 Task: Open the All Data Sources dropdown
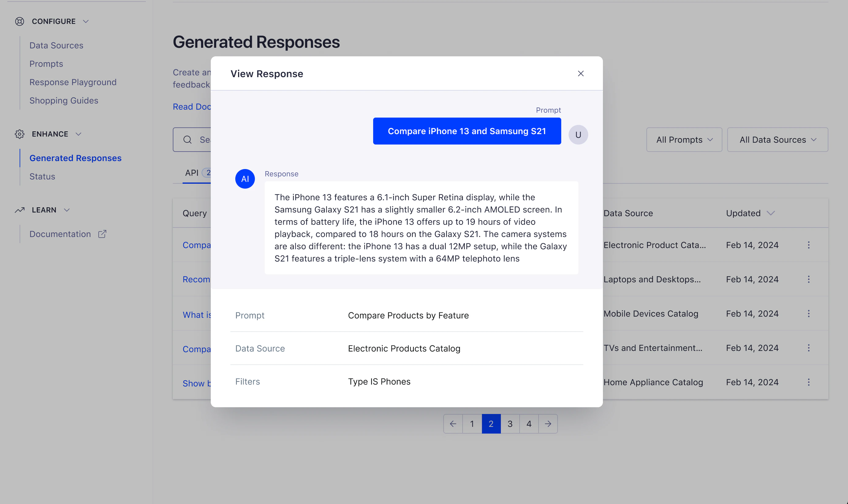[778, 140]
